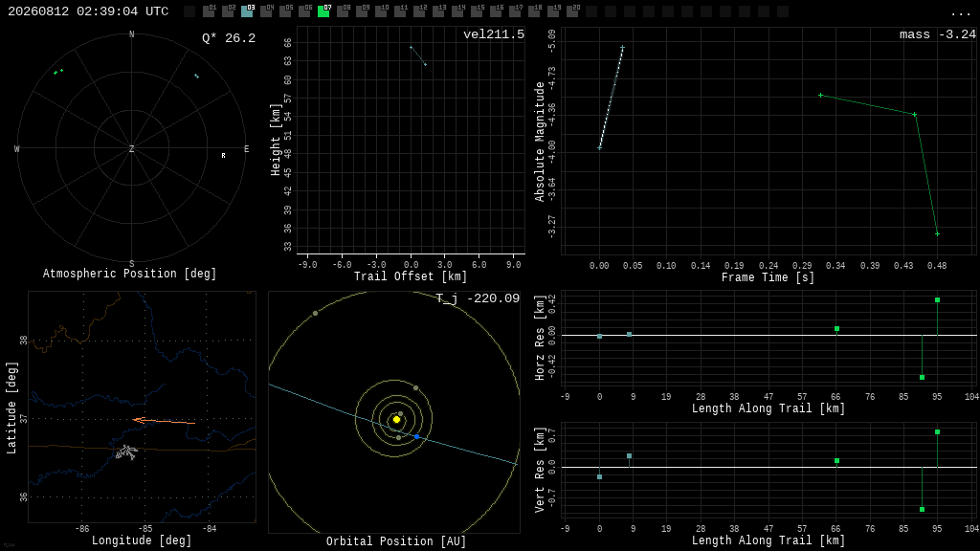This screenshot has height=551, width=980.
Task: Click the R radiant marker in sky plot
Action: (x=223, y=156)
